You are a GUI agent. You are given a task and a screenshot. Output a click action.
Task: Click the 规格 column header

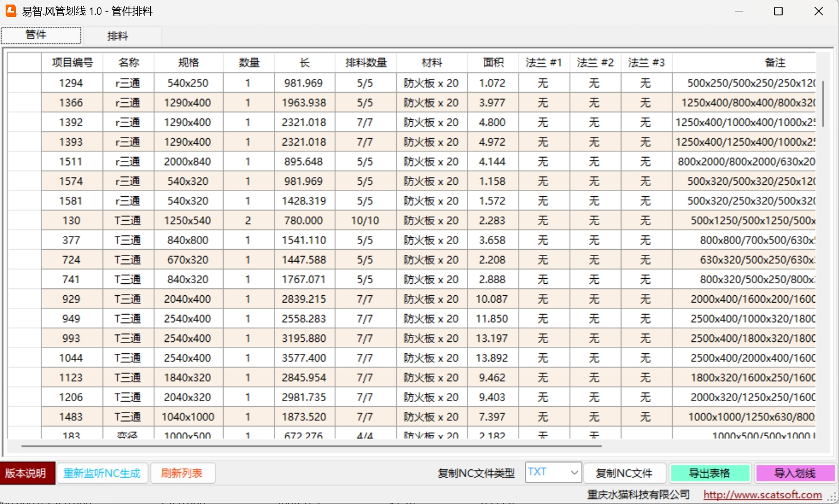coord(188,63)
